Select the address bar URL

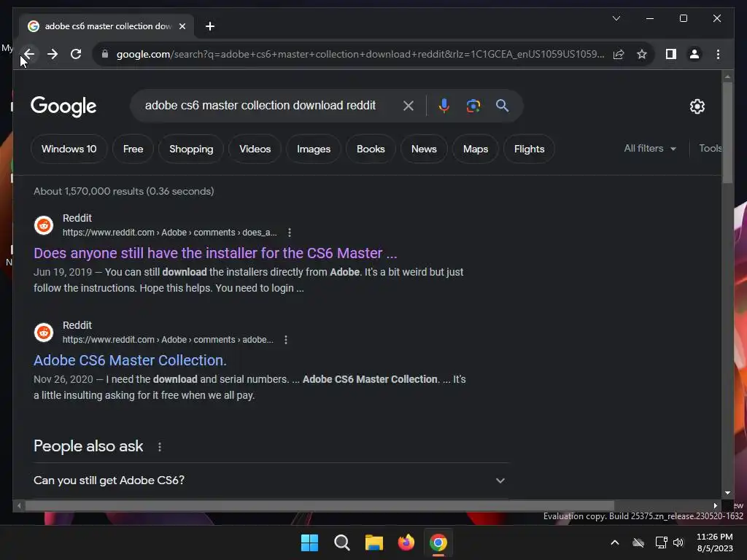360,54
